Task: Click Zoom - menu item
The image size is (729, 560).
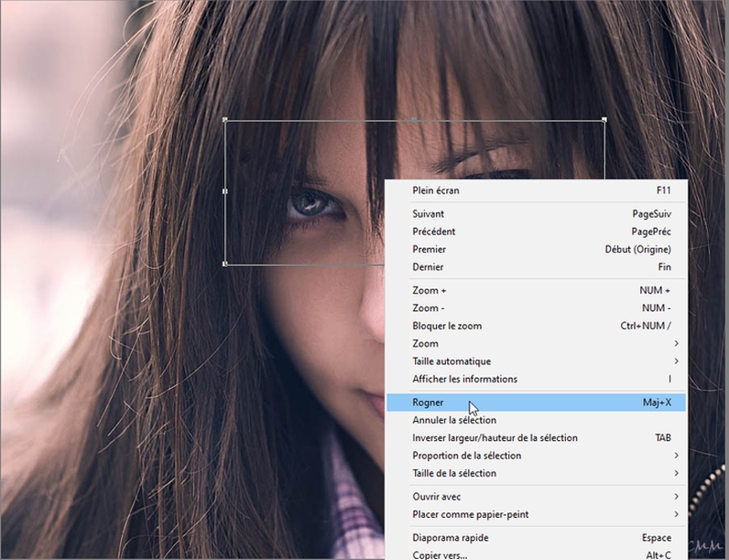Action: (x=429, y=308)
